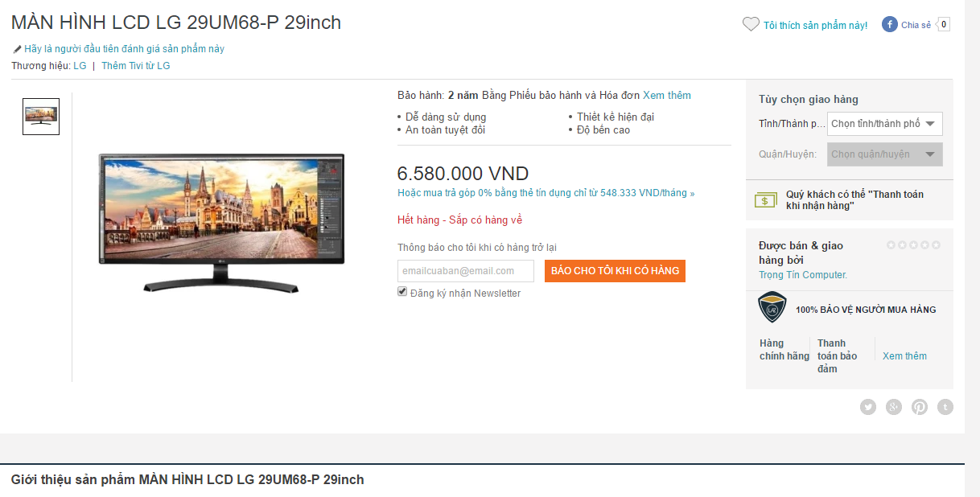Viewport: 980px width, 497px height.
Task: Toggle Đăng ký nhận Newsletter checkbox
Action: pyautogui.click(x=402, y=292)
